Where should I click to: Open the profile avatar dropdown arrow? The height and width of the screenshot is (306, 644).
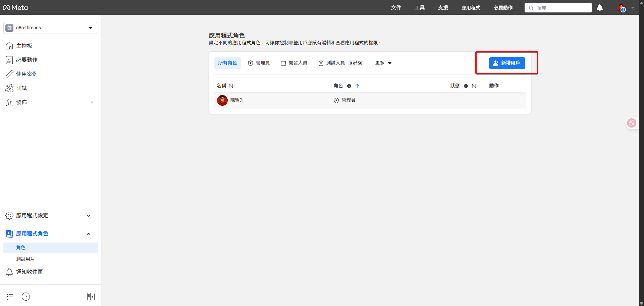point(633,8)
